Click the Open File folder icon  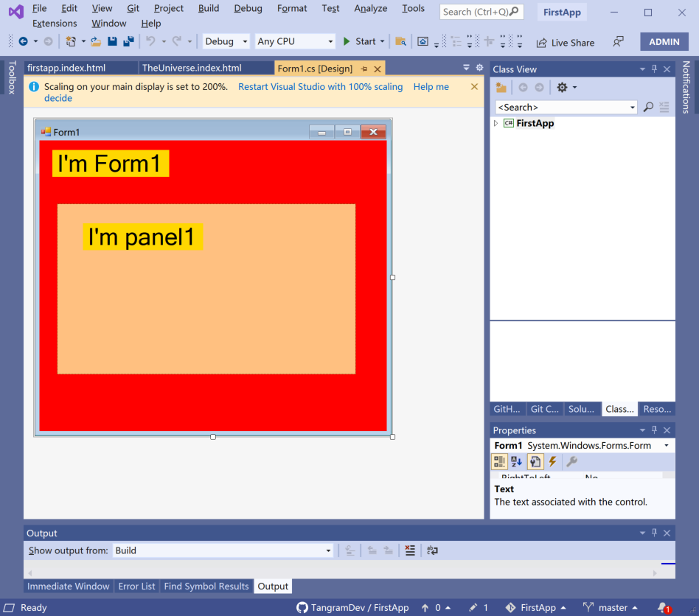[x=95, y=41]
